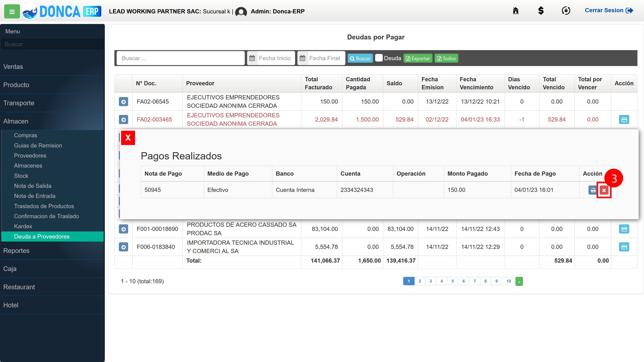The height and width of the screenshot is (362, 644).
Task: Click the Todos export button
Action: point(446,58)
